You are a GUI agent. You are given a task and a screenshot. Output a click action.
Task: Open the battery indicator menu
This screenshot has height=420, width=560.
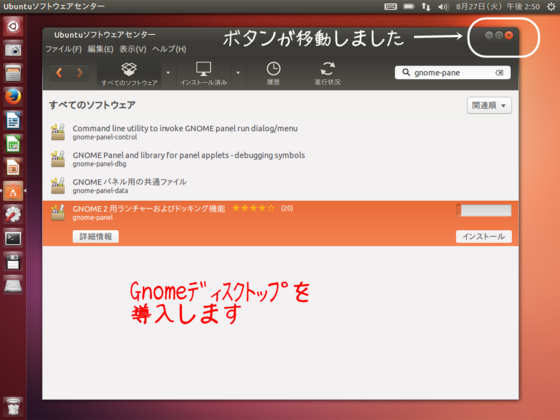[409, 6]
